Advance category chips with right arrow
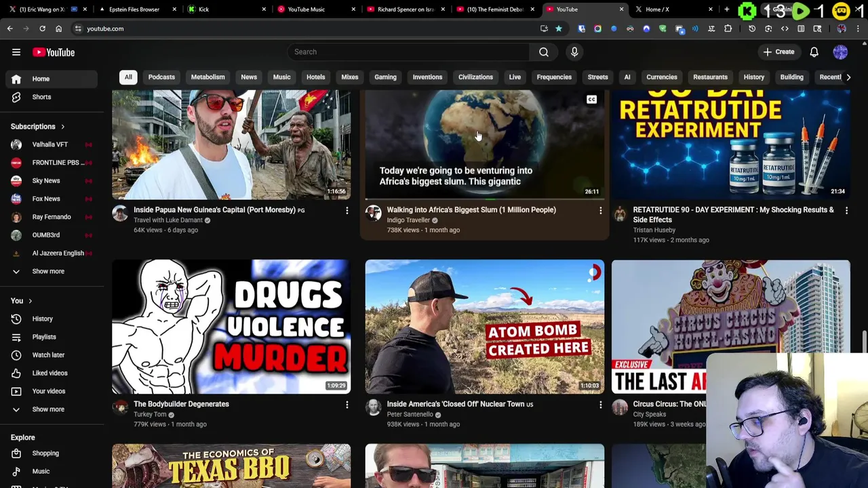Screen dimensions: 868x488 [848, 77]
